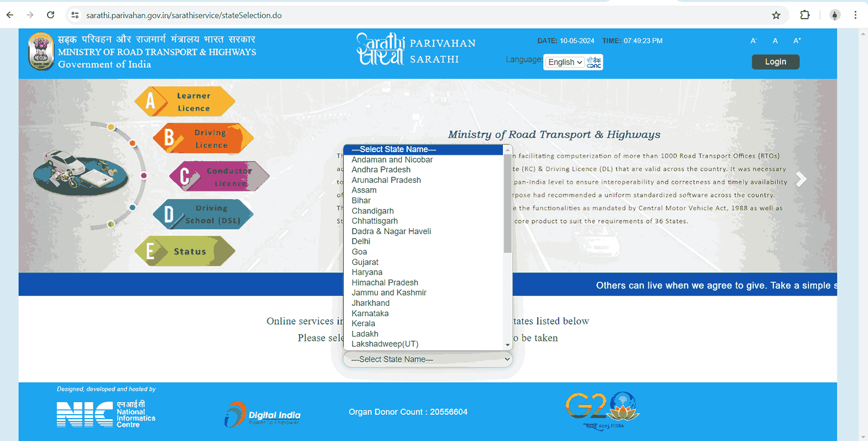Select Arunachal Pradesh from state list
This screenshot has height=441, width=868.
point(423,180)
